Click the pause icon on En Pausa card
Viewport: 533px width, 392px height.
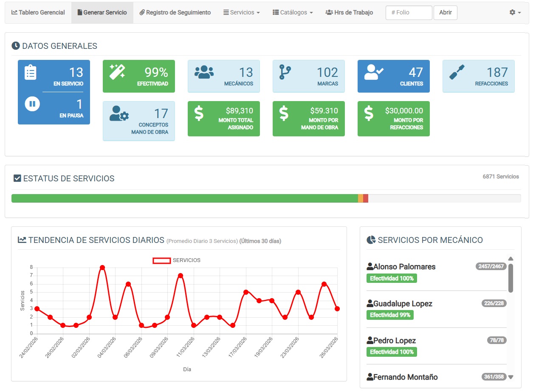[x=32, y=104]
